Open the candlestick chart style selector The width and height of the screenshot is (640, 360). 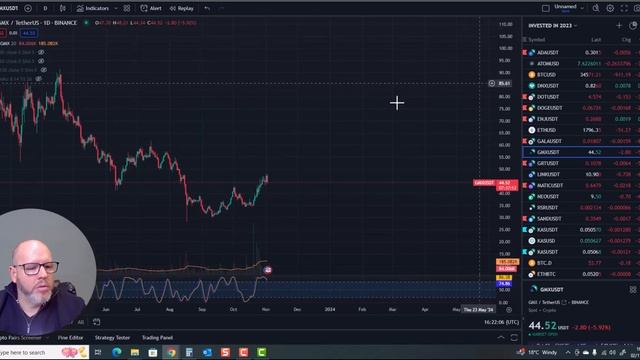coord(63,8)
